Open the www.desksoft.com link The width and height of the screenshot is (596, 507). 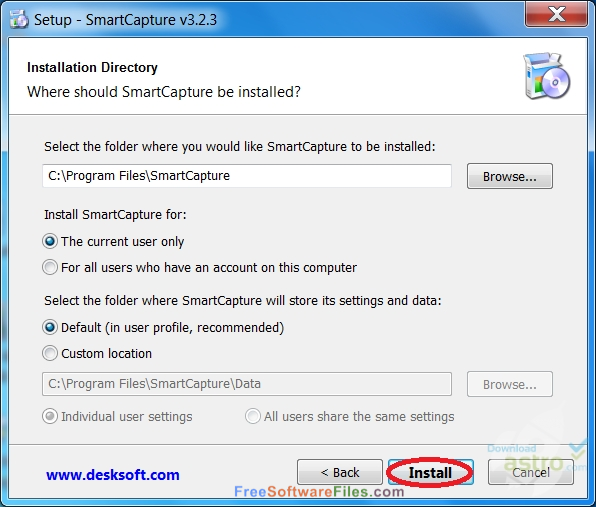113,475
